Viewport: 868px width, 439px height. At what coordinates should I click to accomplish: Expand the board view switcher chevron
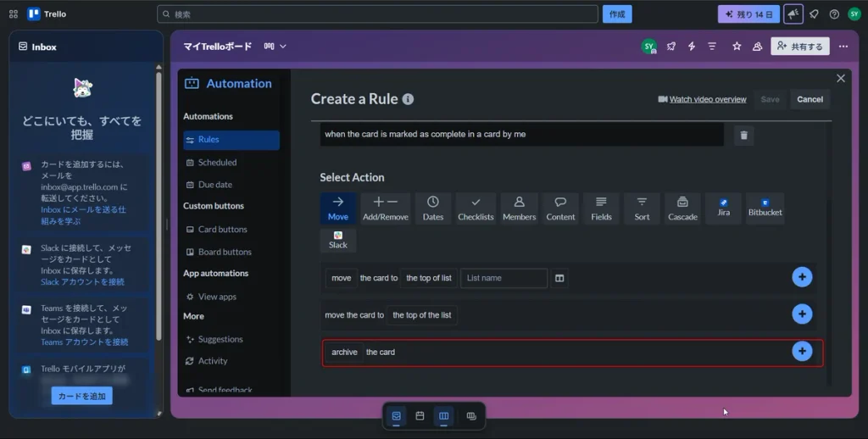click(x=283, y=47)
